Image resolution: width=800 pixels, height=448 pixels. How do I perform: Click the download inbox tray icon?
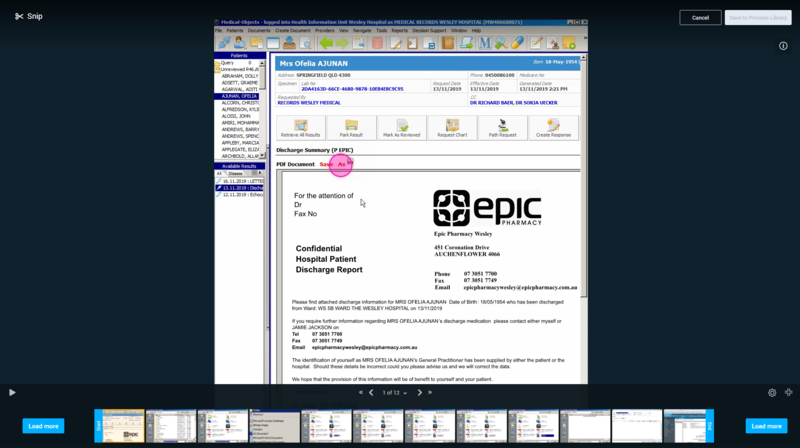pyautogui.click(x=289, y=43)
